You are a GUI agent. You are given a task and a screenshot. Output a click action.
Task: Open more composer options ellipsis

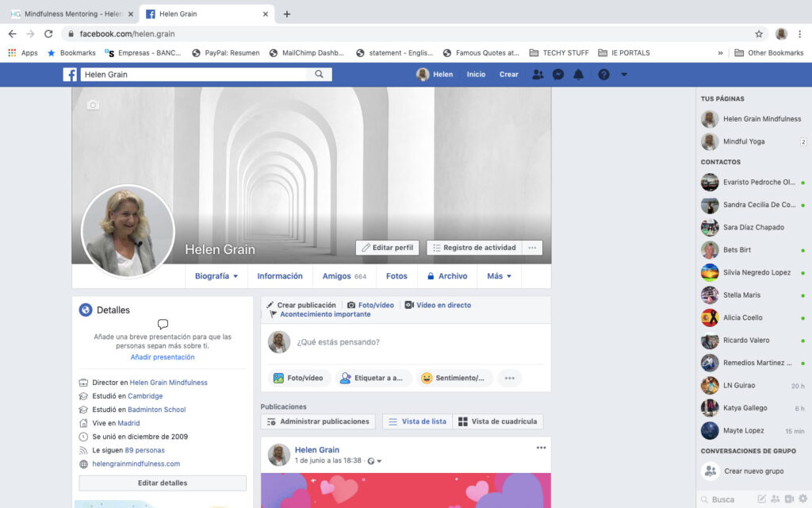(510, 378)
